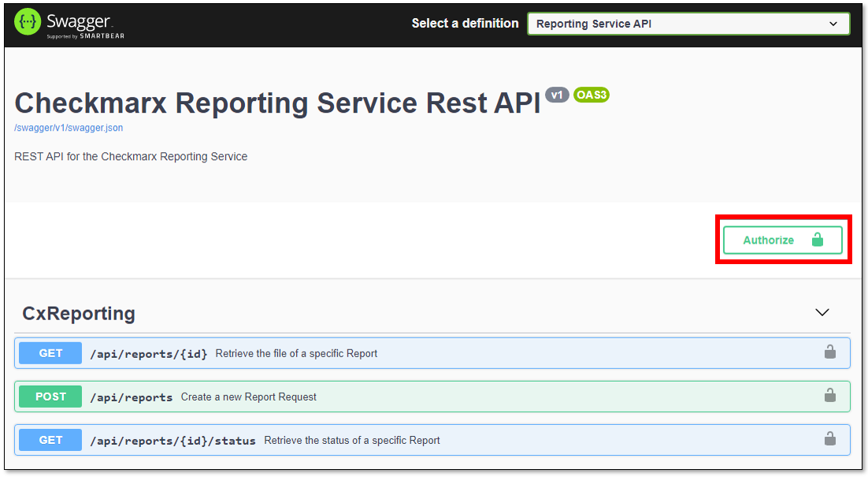This screenshot has height=477, width=868.
Task: Click the 'Supported by SMARTBEAR' text
Action: point(86,36)
